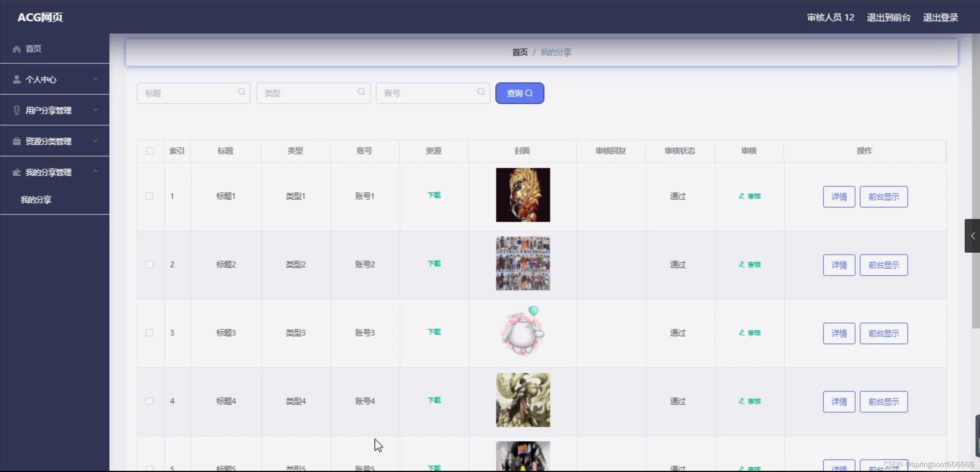Open 首页 in the sidebar menu
This screenshot has height=472, width=980.
tap(55, 49)
